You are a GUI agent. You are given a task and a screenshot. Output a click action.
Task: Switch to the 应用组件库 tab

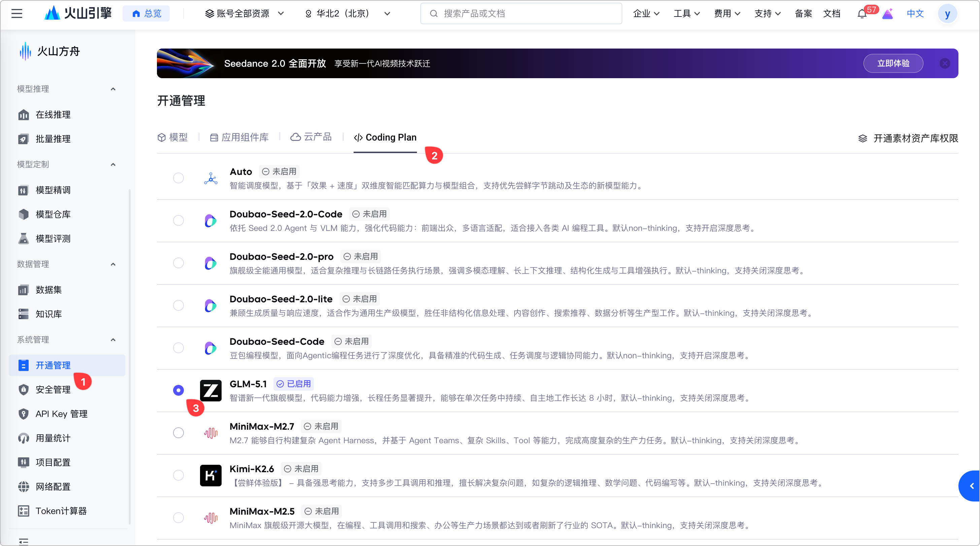tap(239, 138)
